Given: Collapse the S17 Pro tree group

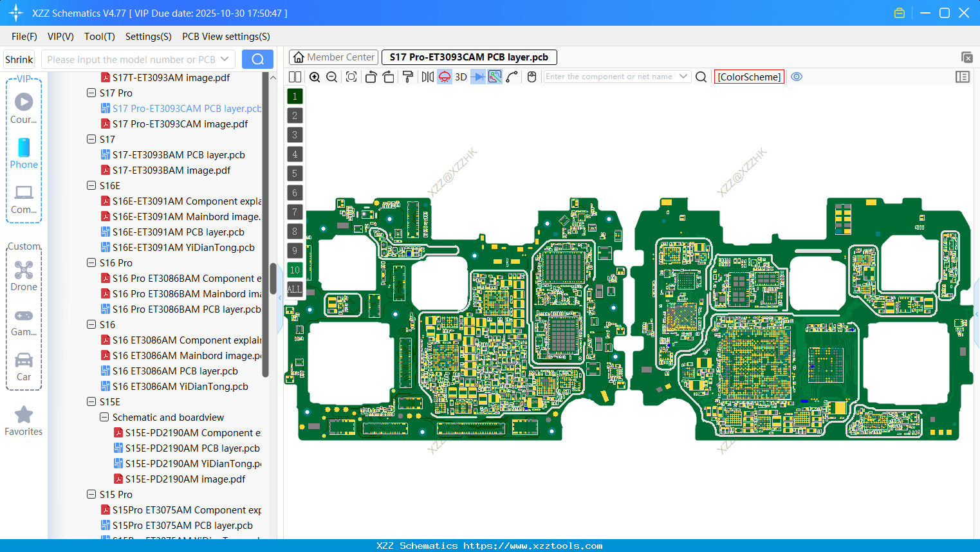Looking at the screenshot, I should click(x=91, y=93).
